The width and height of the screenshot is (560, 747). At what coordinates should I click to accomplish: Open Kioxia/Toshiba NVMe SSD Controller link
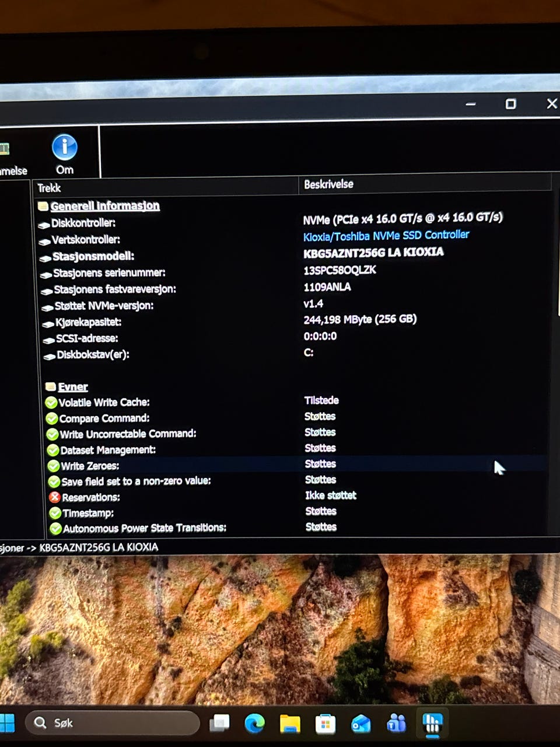point(386,235)
